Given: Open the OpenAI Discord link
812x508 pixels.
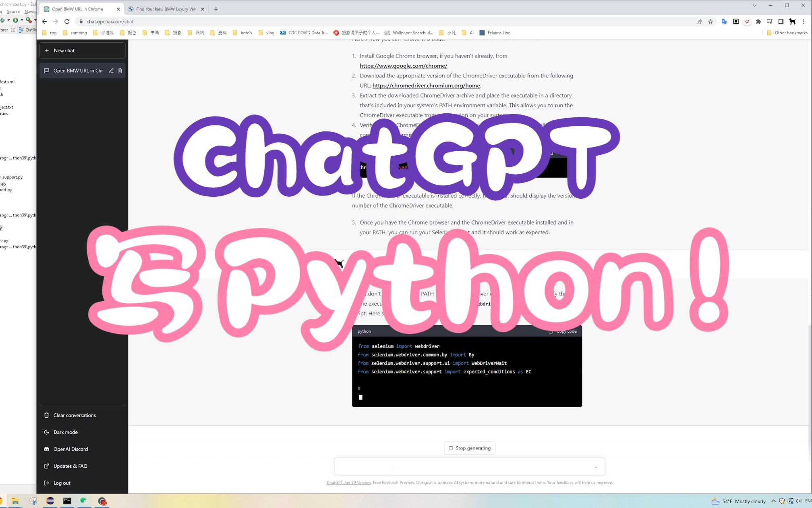Looking at the screenshot, I should coord(70,449).
